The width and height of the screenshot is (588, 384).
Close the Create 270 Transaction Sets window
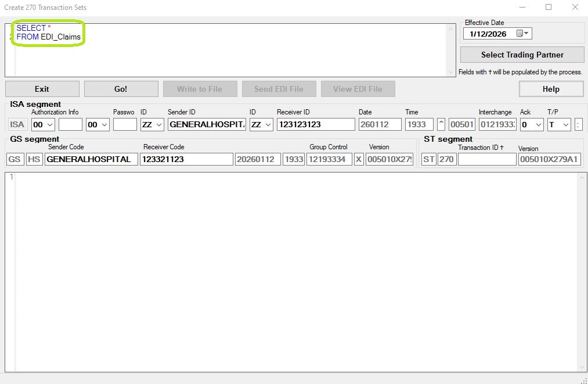pyautogui.click(x=575, y=7)
